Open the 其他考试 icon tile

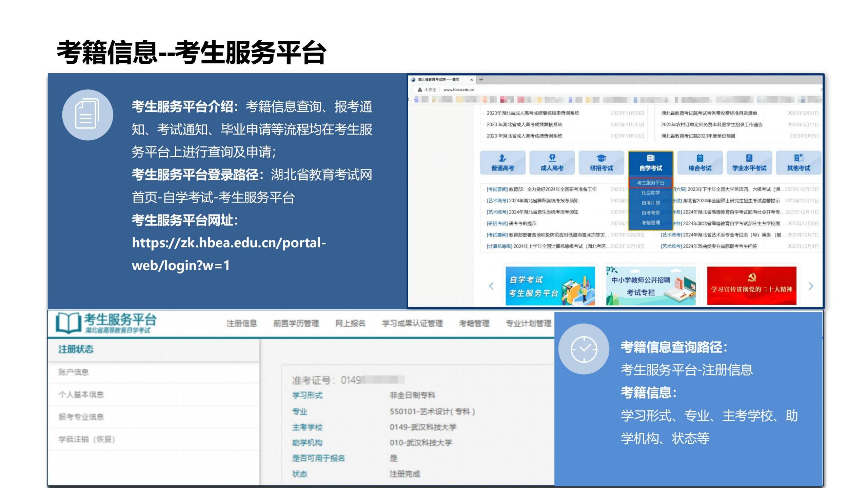click(798, 163)
